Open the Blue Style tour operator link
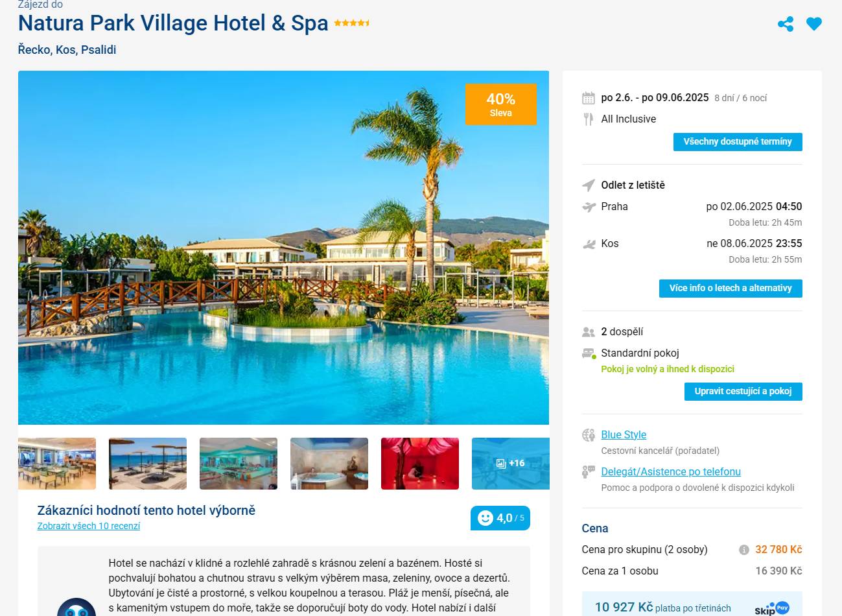The image size is (842, 616). click(624, 434)
